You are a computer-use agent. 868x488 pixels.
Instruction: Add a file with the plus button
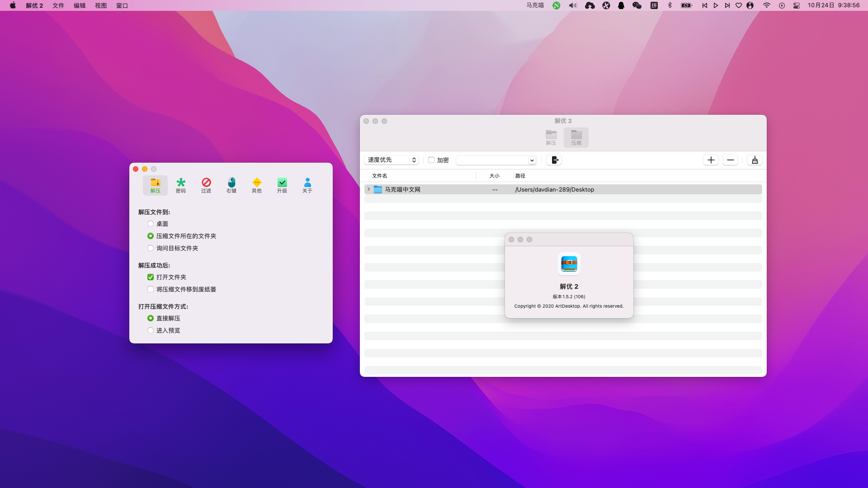point(711,160)
